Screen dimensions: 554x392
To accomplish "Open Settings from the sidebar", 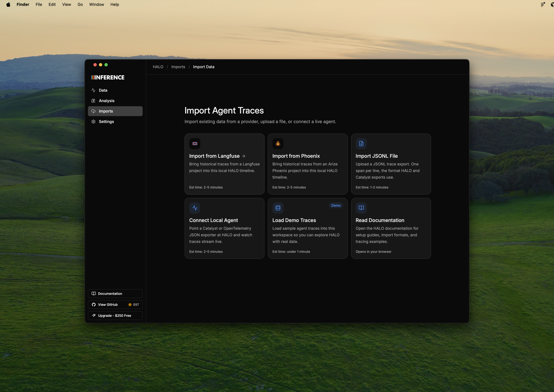I will [115, 122].
